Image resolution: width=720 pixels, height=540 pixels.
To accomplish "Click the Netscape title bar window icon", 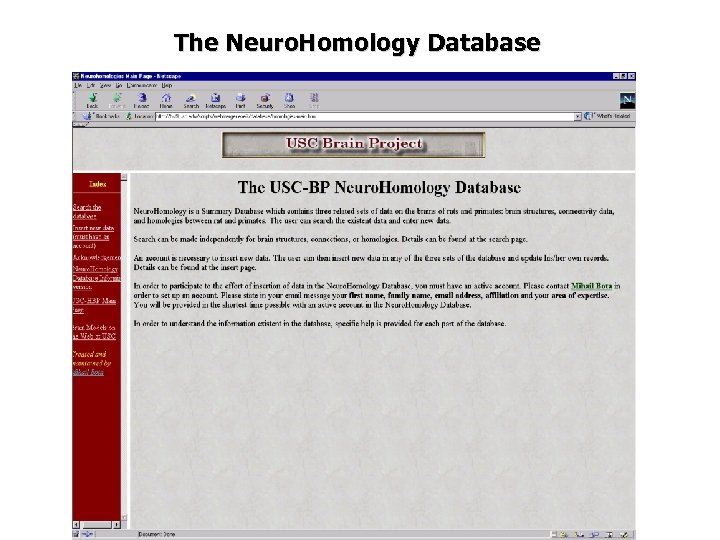I will (x=76, y=76).
